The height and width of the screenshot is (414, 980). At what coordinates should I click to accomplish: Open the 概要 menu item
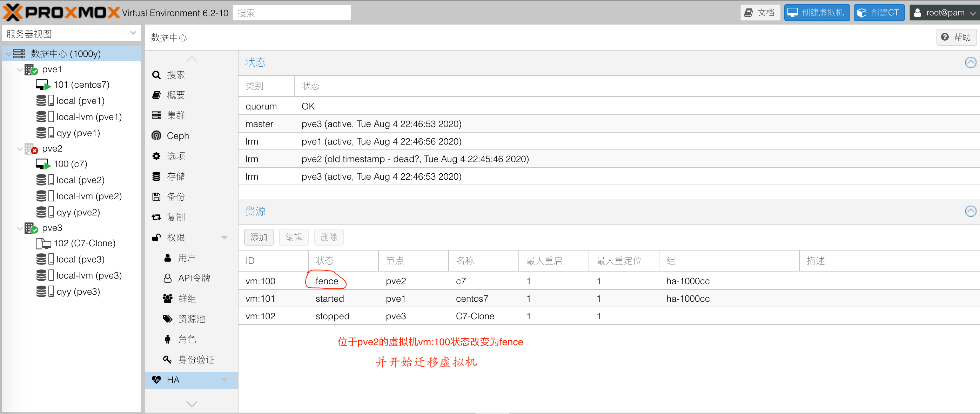[192, 95]
